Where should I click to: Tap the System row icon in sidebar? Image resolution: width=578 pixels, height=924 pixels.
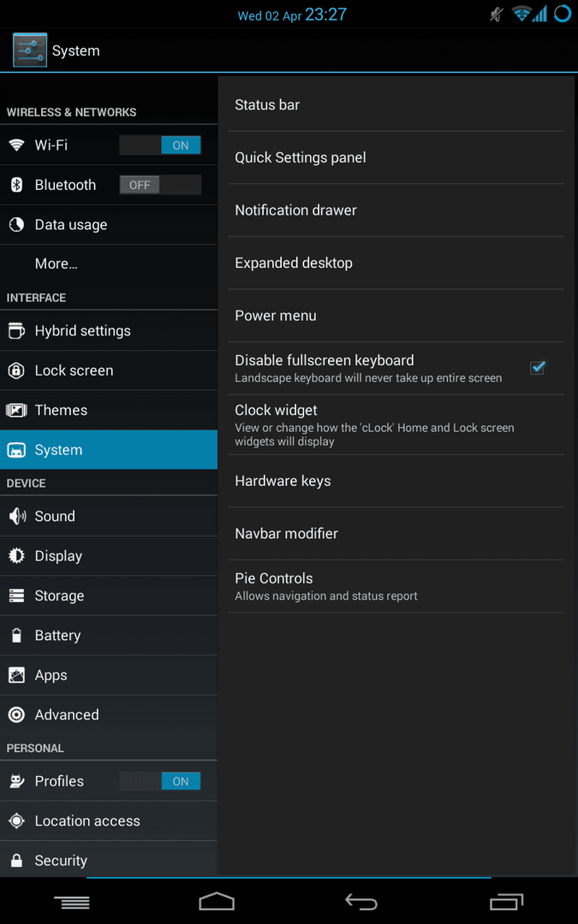coord(16,450)
